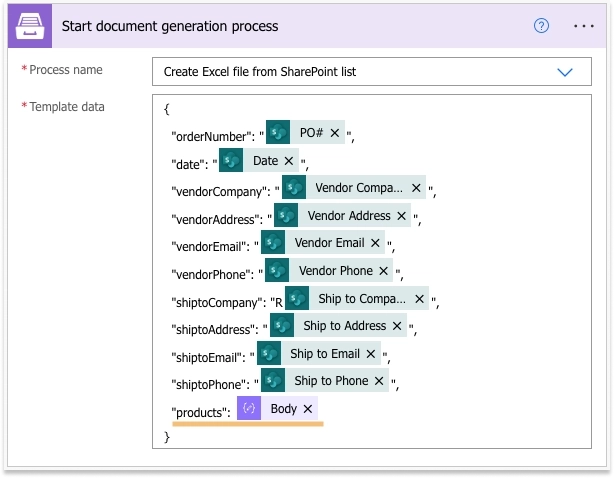Click the SharePoint icon of Vendor Email token
Screen dimensions: 614x478
coord(273,242)
